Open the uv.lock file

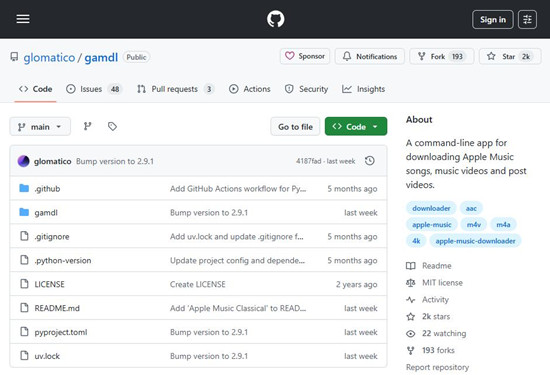[47, 356]
